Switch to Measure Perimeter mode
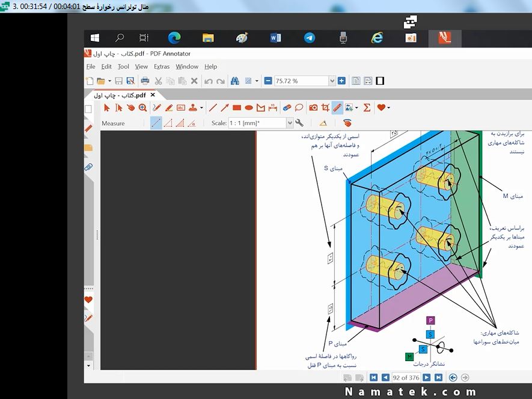 168,123
